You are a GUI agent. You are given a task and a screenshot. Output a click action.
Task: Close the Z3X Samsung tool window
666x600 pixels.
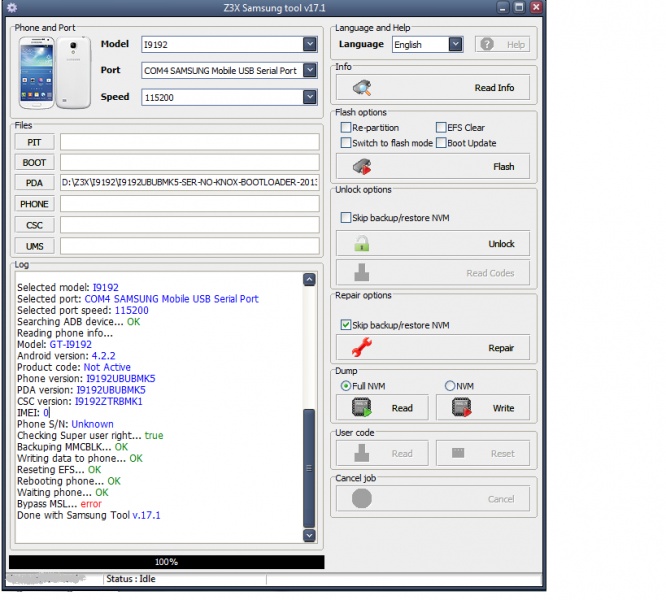536,8
